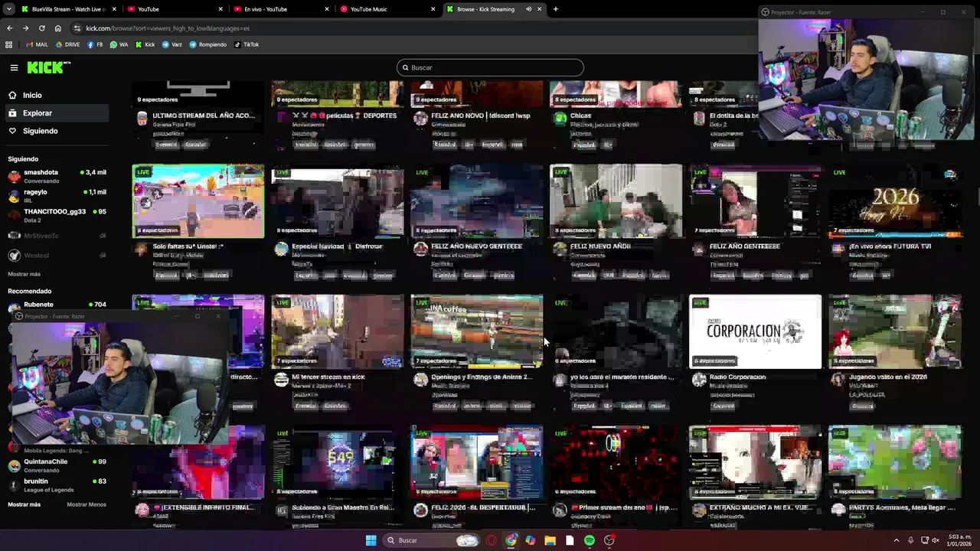Open Rubenete recommended channel
Image resolution: width=980 pixels, height=551 pixels.
(x=57, y=307)
